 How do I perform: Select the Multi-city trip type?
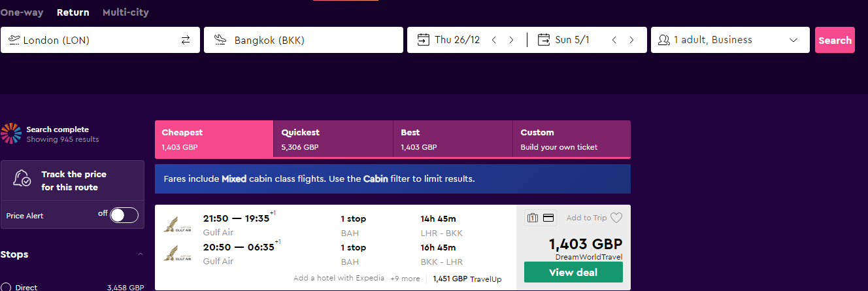(125, 12)
